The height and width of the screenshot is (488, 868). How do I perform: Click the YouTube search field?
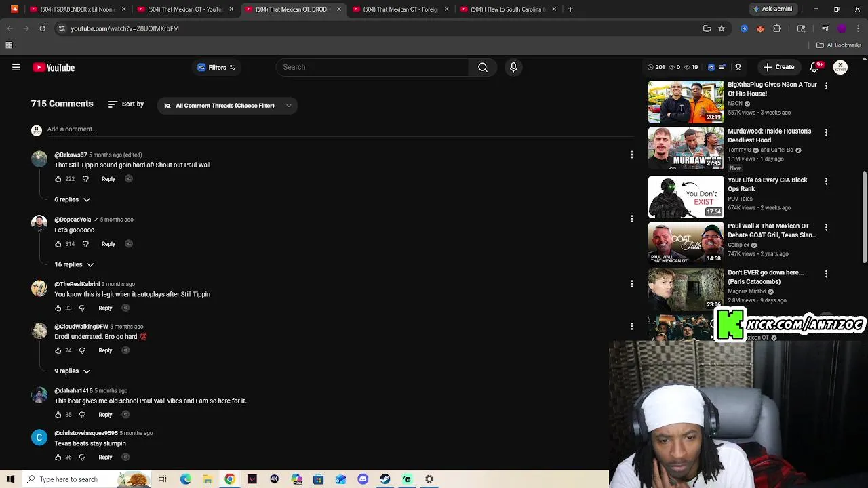[x=372, y=67]
